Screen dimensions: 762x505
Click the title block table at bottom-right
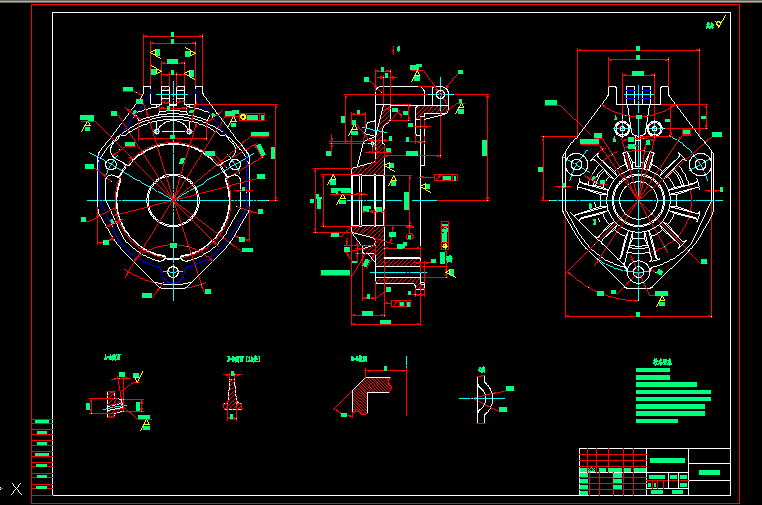[x=654, y=471]
